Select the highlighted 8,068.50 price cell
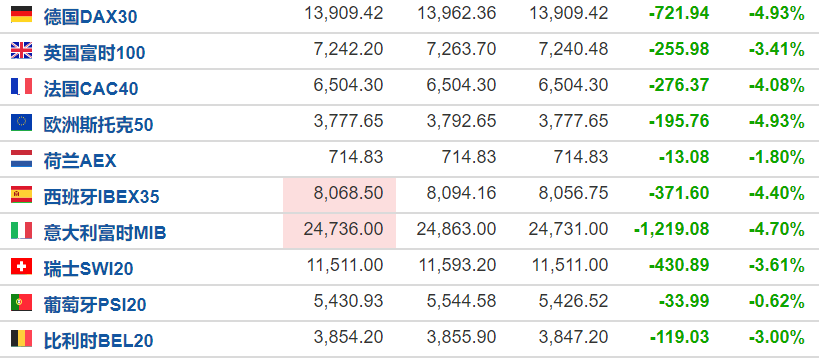The height and width of the screenshot is (360, 819). [x=340, y=195]
